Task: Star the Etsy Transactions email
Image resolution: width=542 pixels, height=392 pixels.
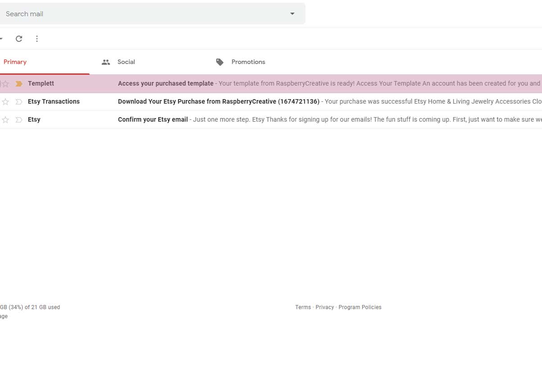Action: tap(5, 102)
